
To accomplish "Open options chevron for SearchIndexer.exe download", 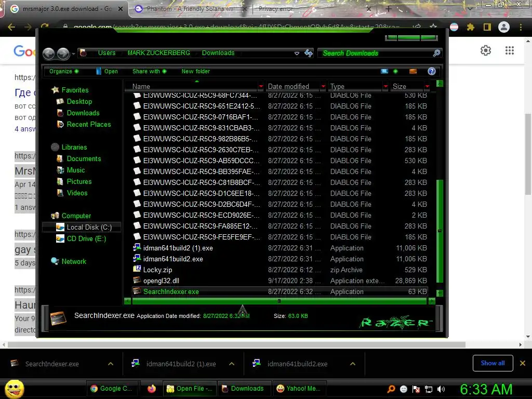I will point(111,364).
